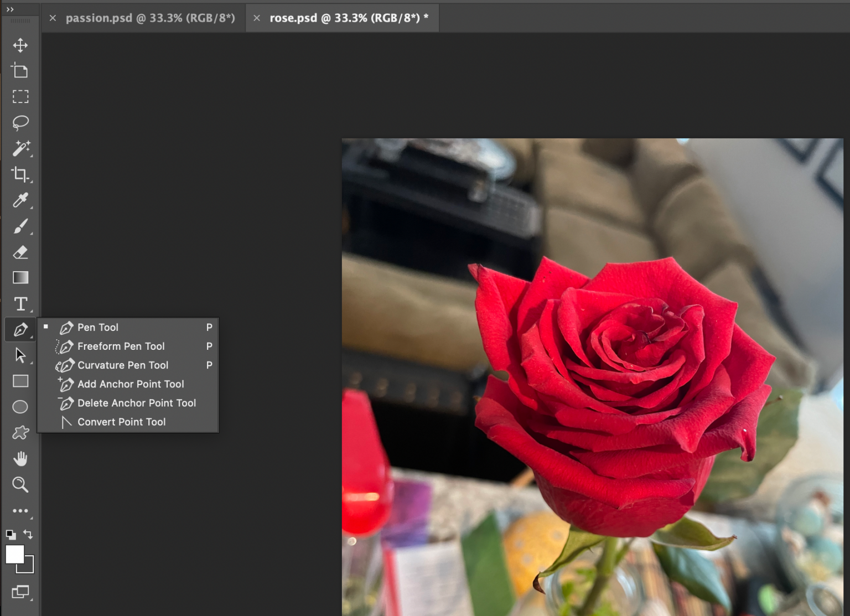Swap foreground and background colors
This screenshot has height=616, width=850.
[x=28, y=534]
